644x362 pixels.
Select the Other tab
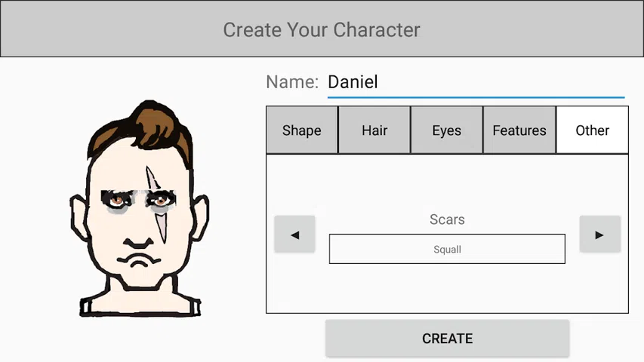(592, 130)
